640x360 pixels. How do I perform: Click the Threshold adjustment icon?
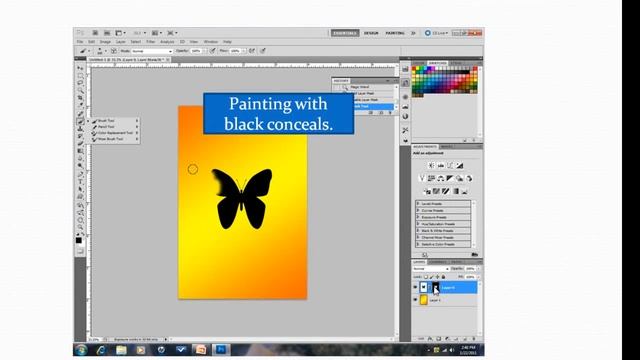[x=446, y=191]
